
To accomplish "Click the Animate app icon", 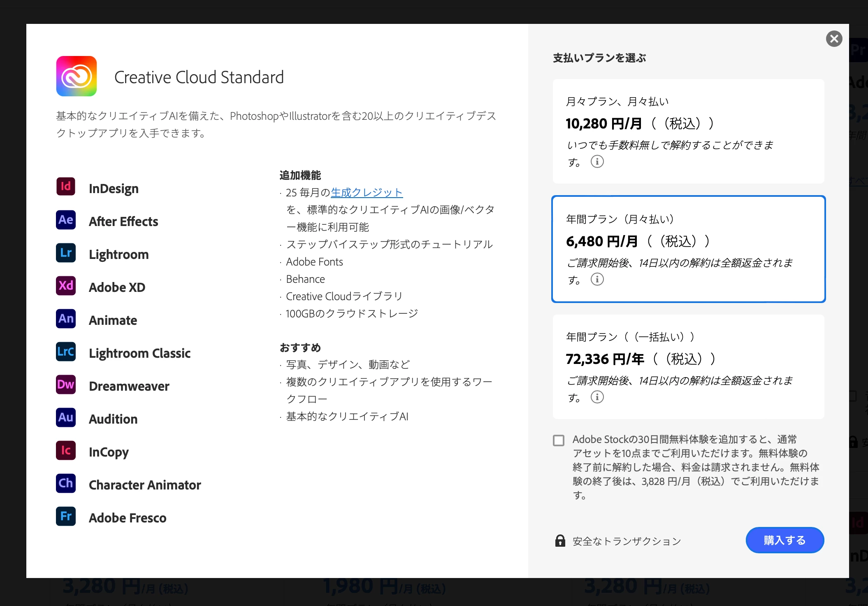I will coord(66,319).
